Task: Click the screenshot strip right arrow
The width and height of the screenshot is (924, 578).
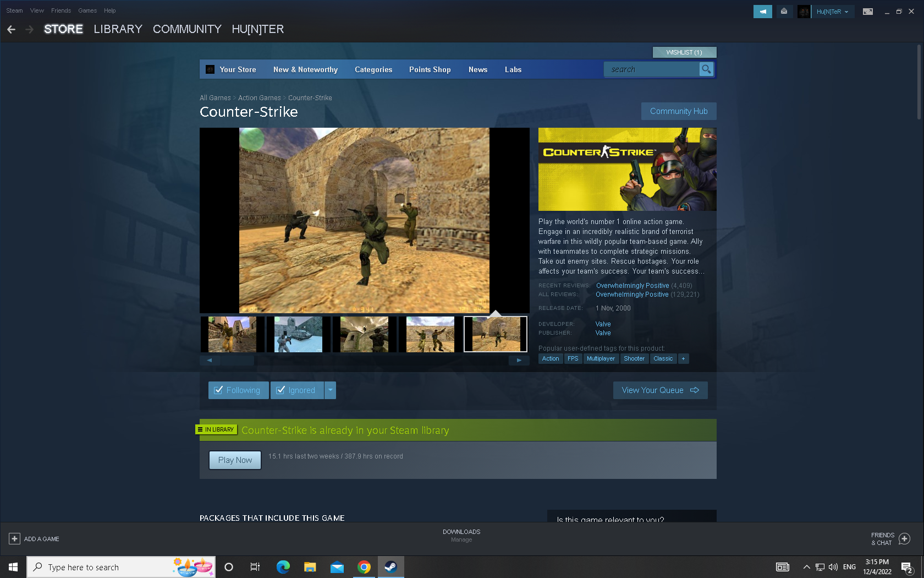Action: pos(519,361)
